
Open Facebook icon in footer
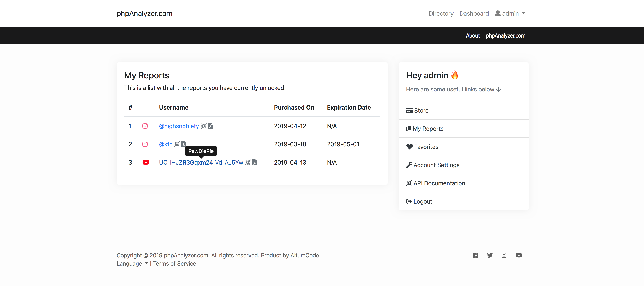(x=475, y=255)
